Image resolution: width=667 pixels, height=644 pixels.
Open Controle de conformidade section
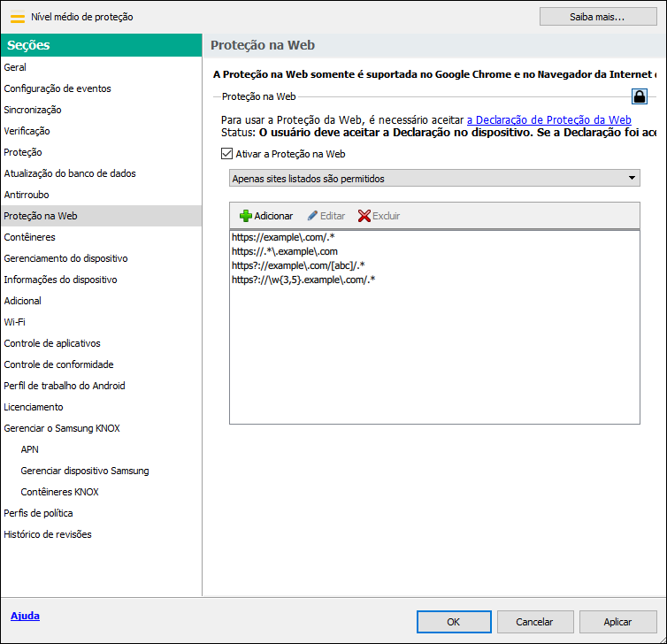tap(101, 365)
